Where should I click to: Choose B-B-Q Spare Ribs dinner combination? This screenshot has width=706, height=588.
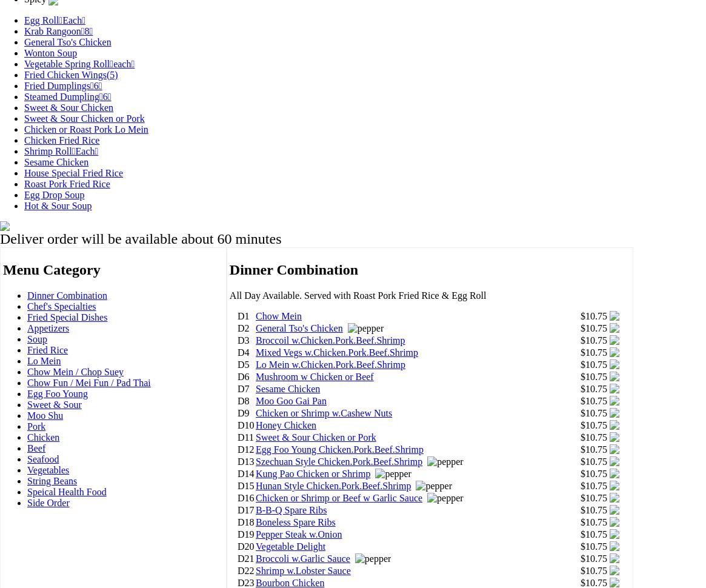[291, 510]
